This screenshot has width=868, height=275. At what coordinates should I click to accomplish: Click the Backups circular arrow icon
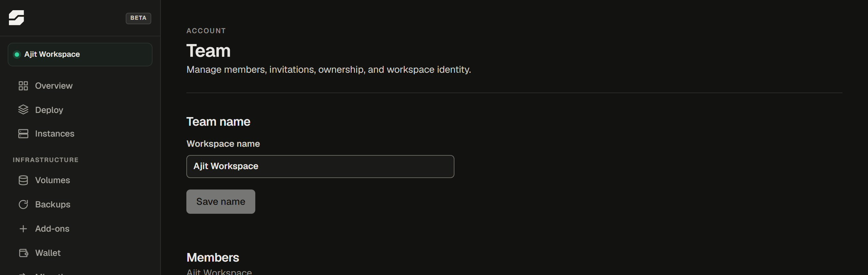pyautogui.click(x=23, y=204)
